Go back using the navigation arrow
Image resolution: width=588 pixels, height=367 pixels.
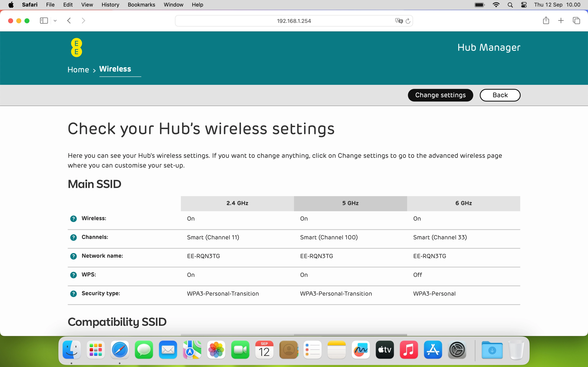coord(69,21)
